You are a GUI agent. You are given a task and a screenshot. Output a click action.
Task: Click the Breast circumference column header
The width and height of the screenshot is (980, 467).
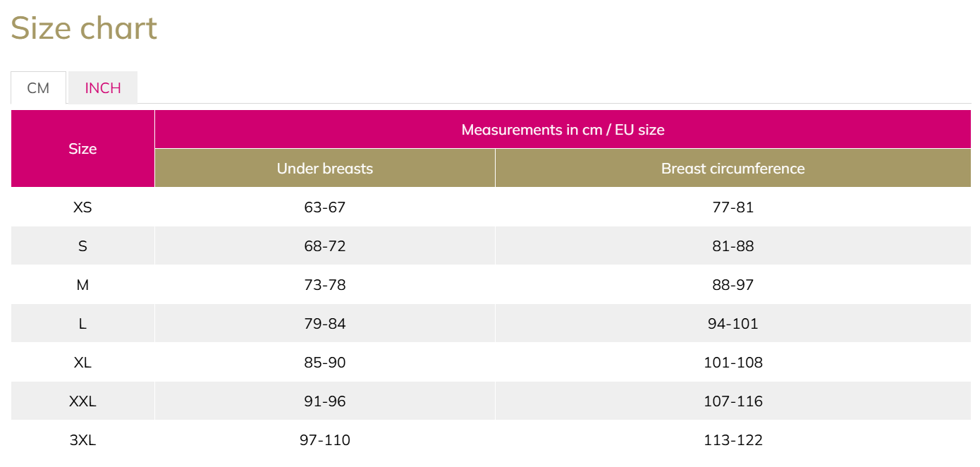click(733, 169)
